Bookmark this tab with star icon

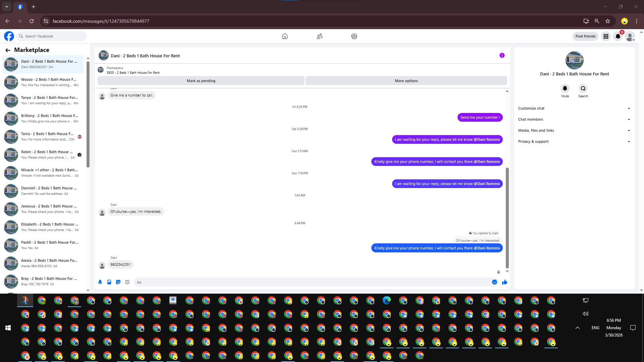pyautogui.click(x=608, y=21)
